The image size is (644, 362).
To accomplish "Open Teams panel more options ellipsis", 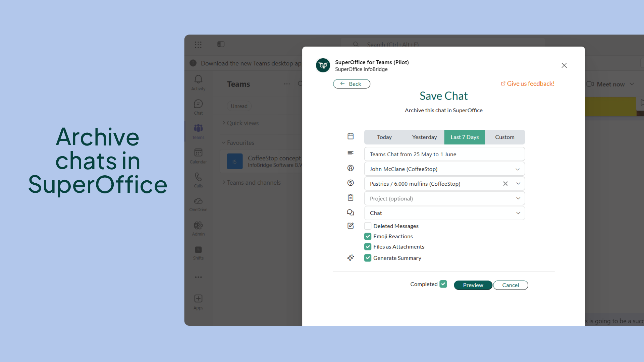I will [x=287, y=84].
